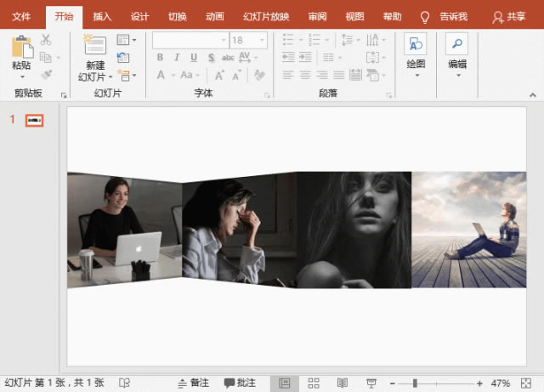Click the Share (共享) button

pyautogui.click(x=509, y=16)
